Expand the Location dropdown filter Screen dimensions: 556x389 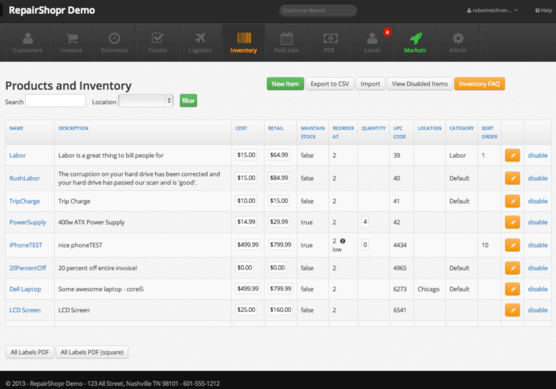pyautogui.click(x=146, y=101)
